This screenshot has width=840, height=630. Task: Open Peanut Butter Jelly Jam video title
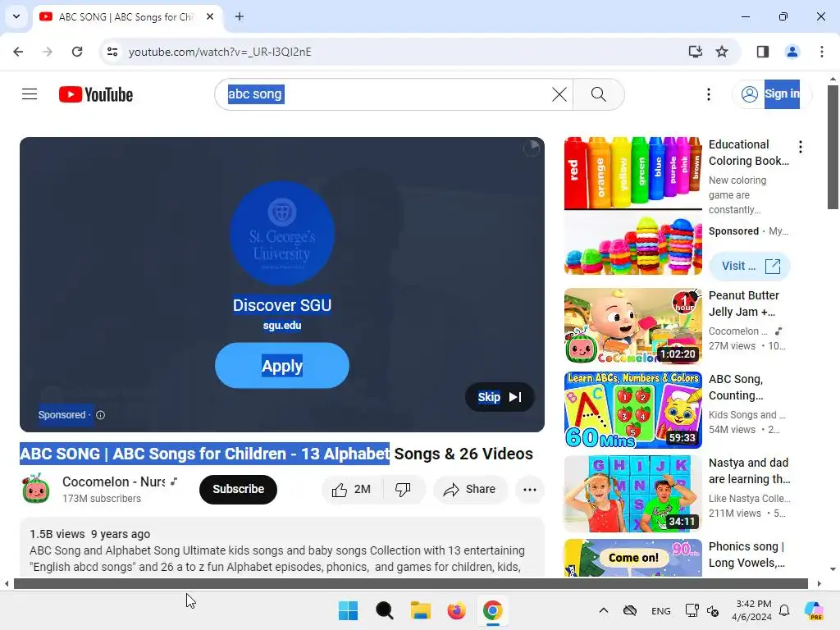click(744, 304)
